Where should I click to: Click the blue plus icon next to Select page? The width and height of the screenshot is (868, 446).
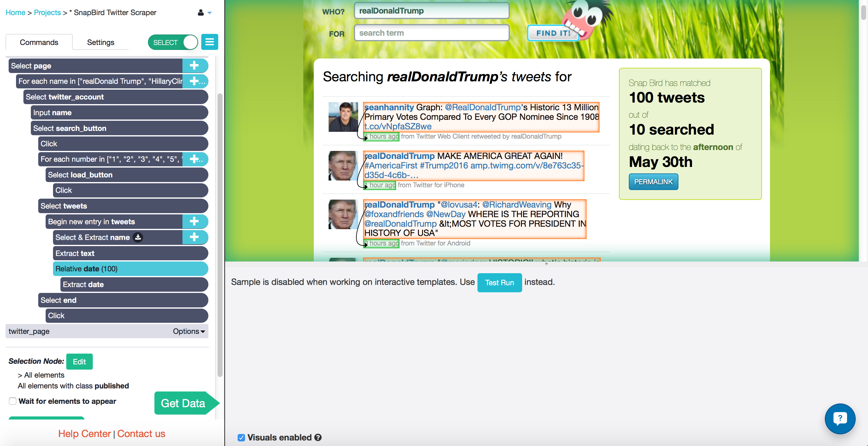pos(194,65)
